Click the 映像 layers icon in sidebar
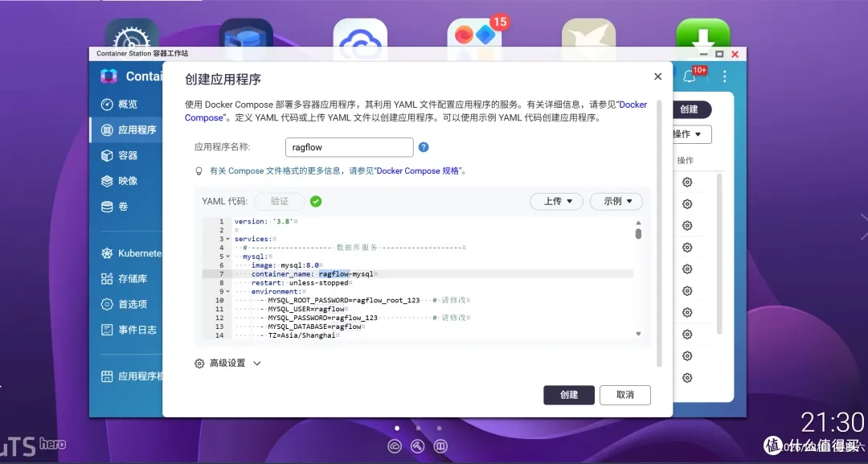 pos(107,181)
